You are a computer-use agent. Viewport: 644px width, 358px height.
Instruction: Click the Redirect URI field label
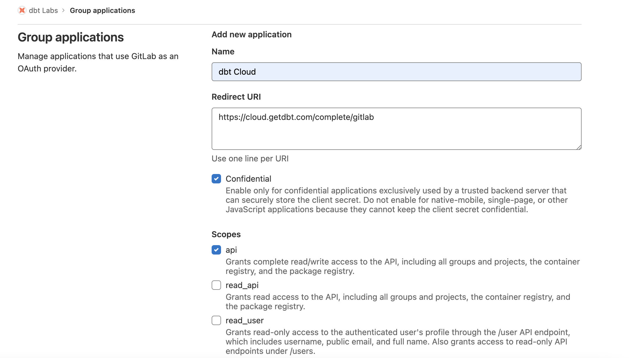click(236, 97)
